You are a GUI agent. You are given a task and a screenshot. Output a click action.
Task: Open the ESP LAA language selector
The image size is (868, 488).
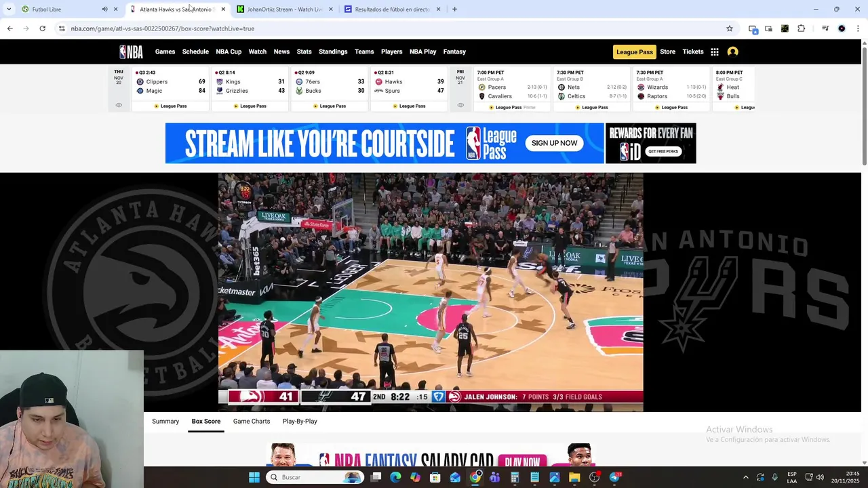click(792, 477)
